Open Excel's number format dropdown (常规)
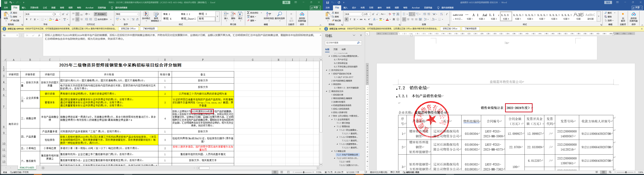The image size is (644, 175). [138, 14]
